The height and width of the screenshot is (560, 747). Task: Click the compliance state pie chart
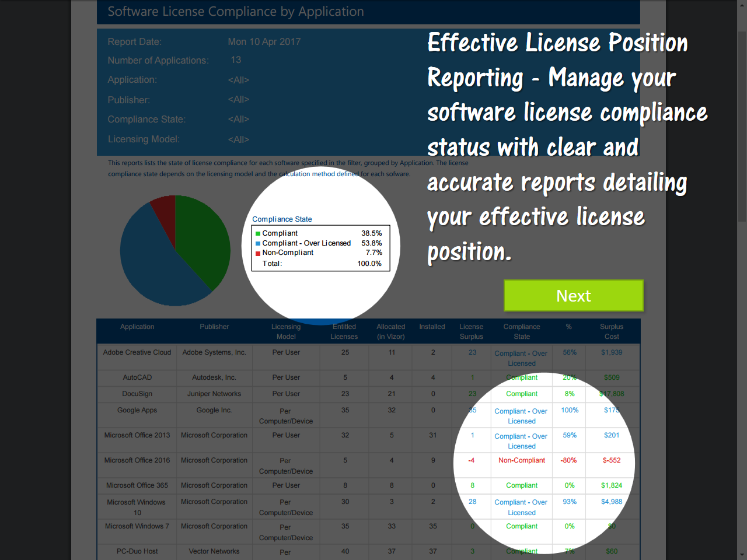point(175,251)
